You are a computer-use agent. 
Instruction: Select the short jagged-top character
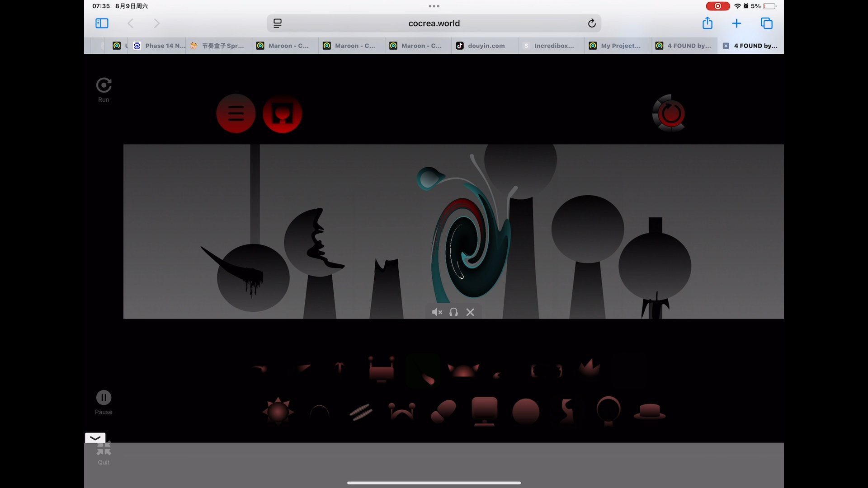(x=386, y=289)
